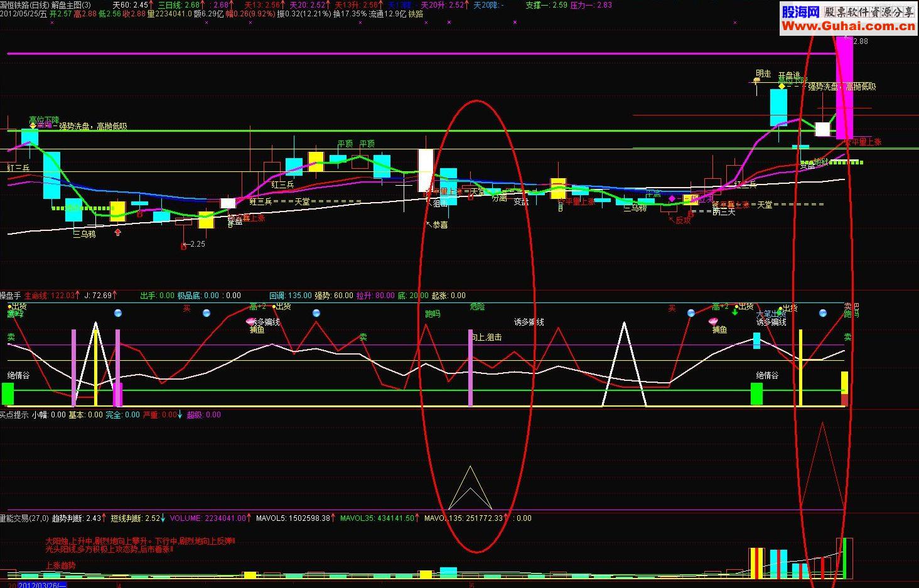Click the red up arrow below the yellow candle

(117, 232)
